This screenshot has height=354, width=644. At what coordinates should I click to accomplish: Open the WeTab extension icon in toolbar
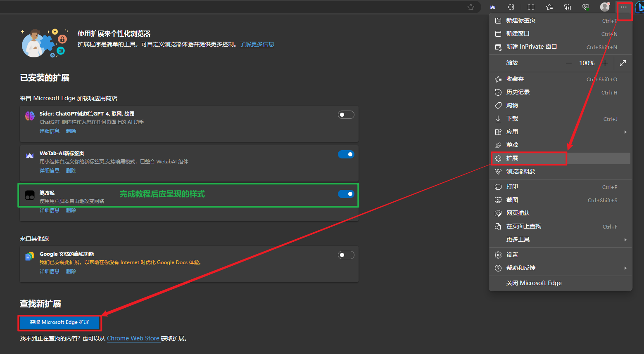pos(493,7)
